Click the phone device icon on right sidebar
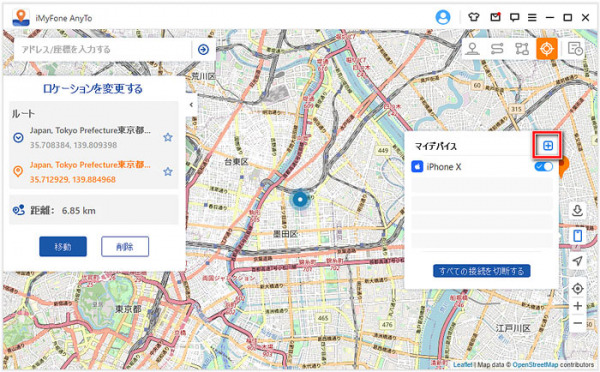 [x=577, y=236]
